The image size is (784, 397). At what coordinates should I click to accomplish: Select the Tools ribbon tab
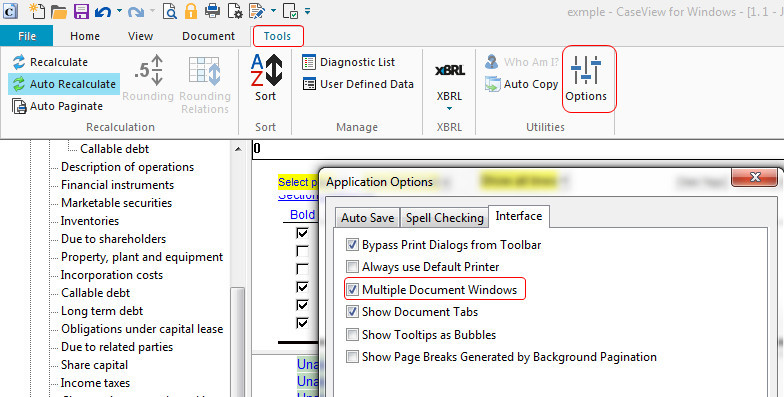click(278, 36)
